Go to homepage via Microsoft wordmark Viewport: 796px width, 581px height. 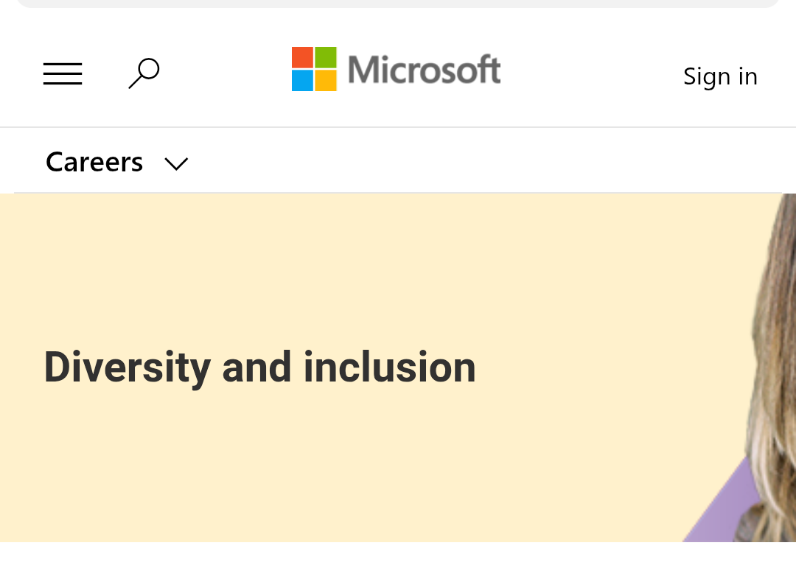424,70
